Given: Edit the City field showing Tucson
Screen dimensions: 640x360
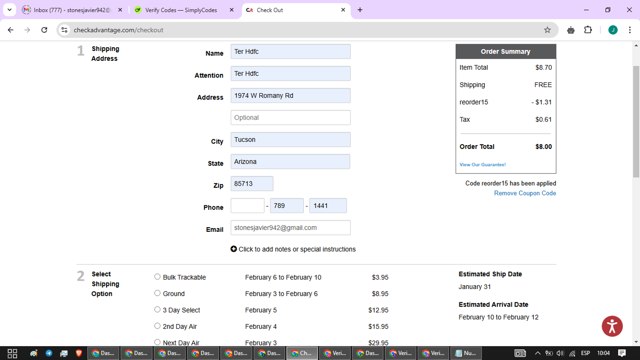Looking at the screenshot, I should [x=290, y=140].
